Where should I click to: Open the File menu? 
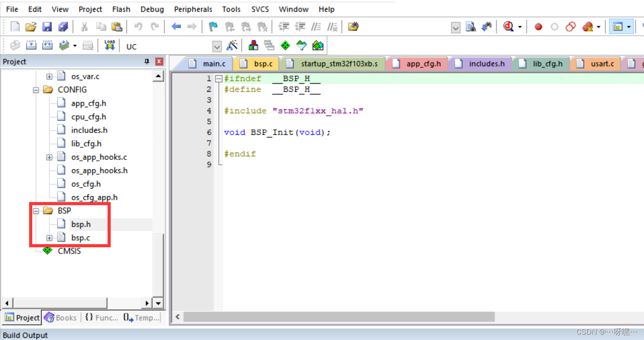click(x=12, y=9)
